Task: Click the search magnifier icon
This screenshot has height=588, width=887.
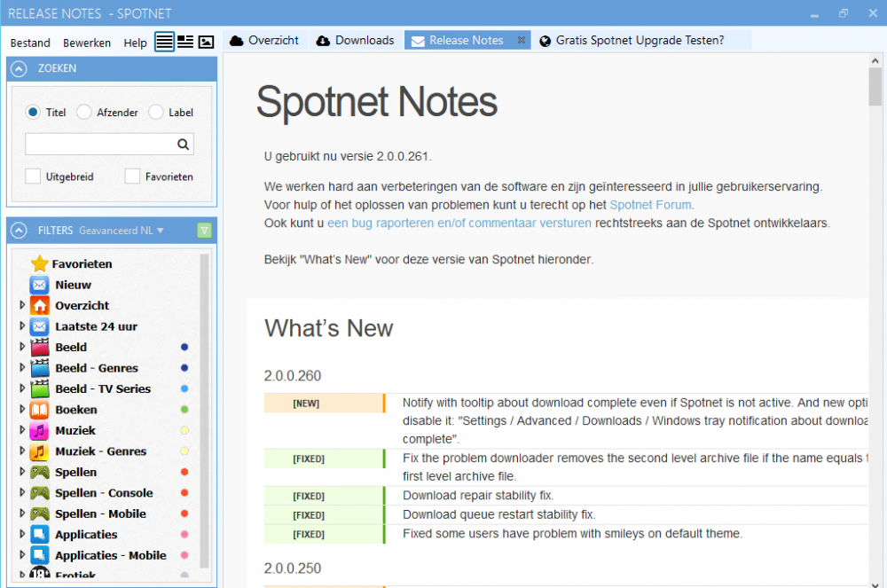Action: (x=184, y=144)
